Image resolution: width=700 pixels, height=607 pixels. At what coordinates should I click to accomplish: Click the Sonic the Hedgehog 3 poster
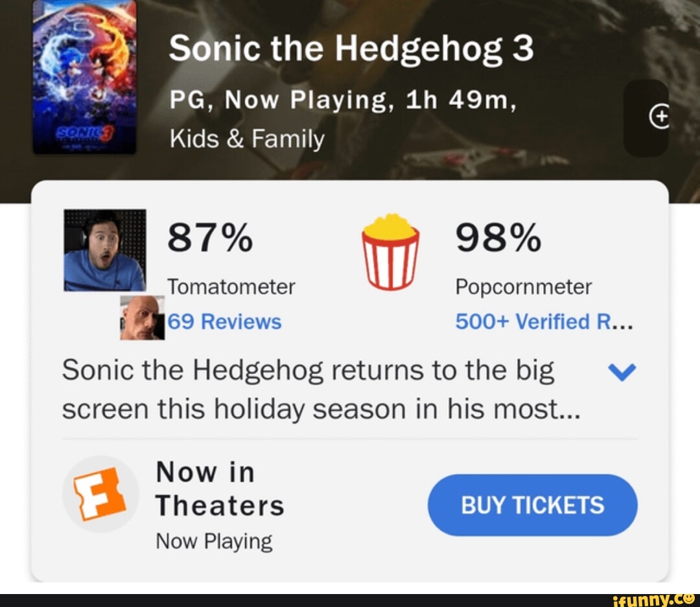(x=84, y=74)
